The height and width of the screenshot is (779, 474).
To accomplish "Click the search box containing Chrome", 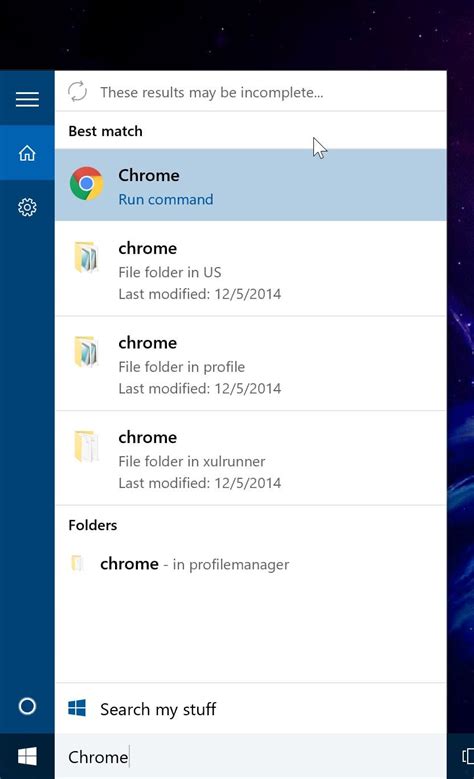I will (250, 757).
